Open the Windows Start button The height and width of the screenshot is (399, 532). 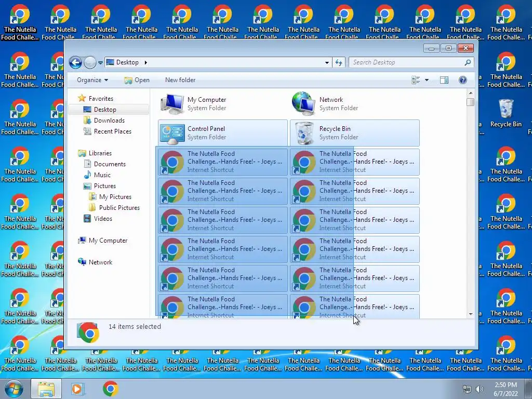pyautogui.click(x=14, y=389)
